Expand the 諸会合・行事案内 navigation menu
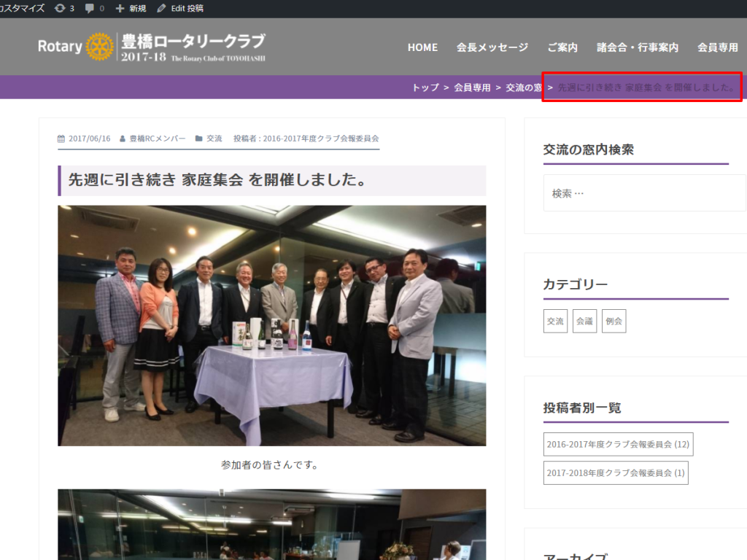This screenshot has height=560, width=747. point(638,47)
